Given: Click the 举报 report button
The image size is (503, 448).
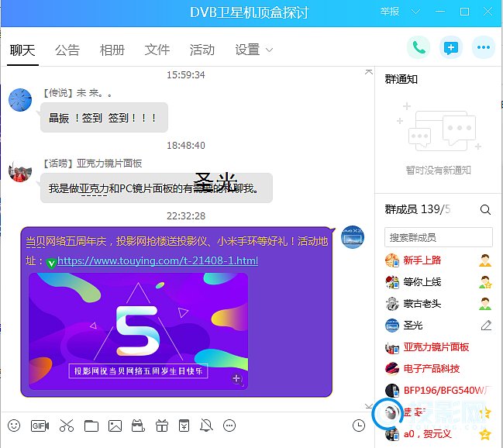Looking at the screenshot, I should coord(389,12).
